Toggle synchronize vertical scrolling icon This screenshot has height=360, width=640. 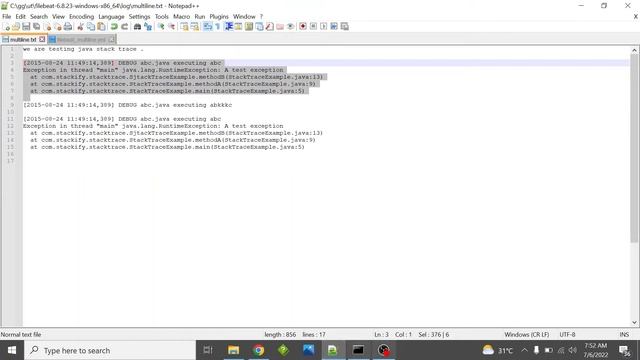pyautogui.click(x=184, y=27)
